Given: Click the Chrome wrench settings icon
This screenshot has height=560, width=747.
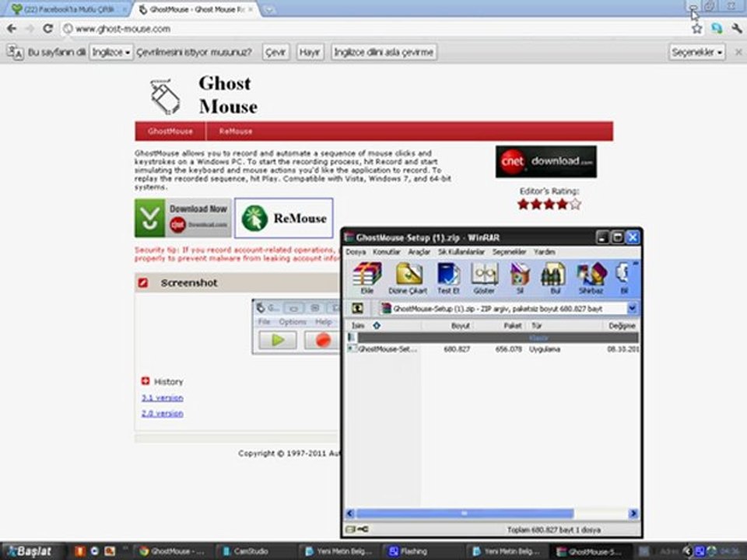Looking at the screenshot, I should [x=737, y=29].
